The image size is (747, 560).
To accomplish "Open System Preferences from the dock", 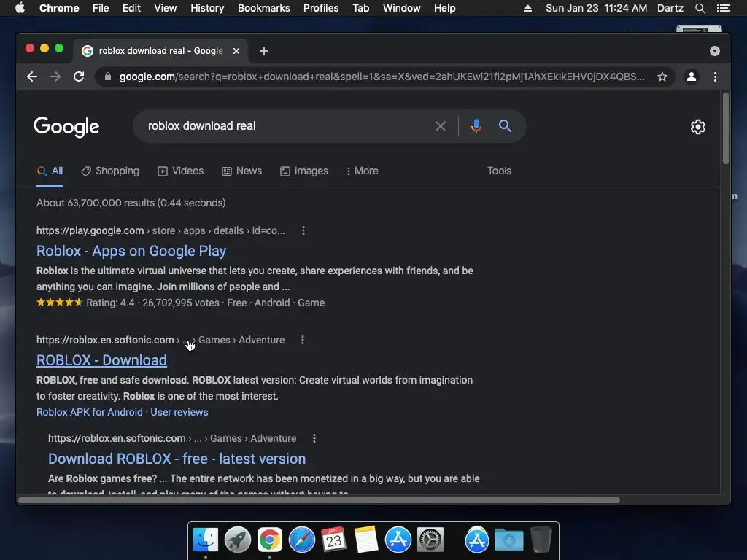I will pos(430,540).
